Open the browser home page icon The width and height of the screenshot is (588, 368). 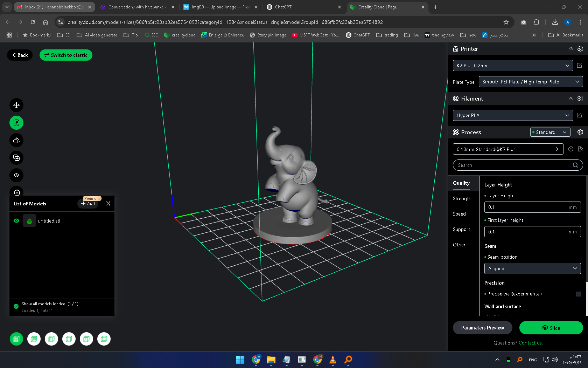coord(45,22)
